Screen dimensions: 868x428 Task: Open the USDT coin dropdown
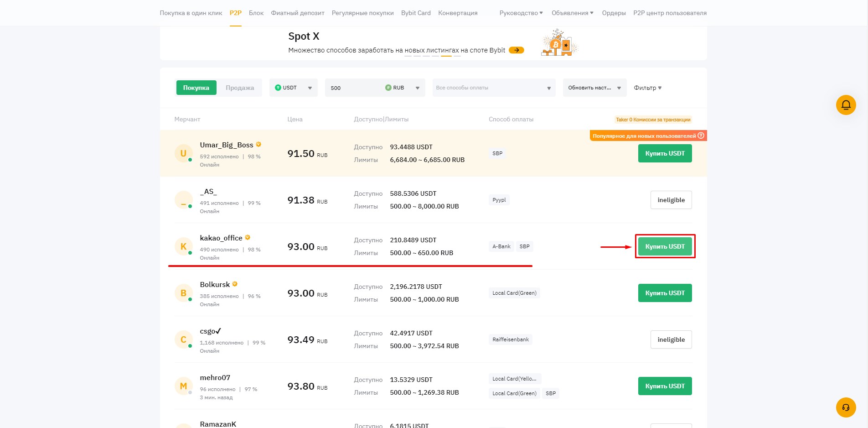(294, 88)
